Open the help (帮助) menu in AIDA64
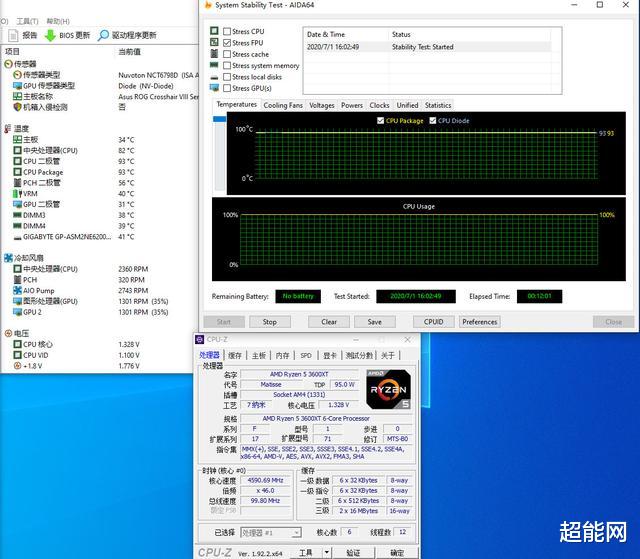The height and width of the screenshot is (559, 640). click(x=58, y=21)
